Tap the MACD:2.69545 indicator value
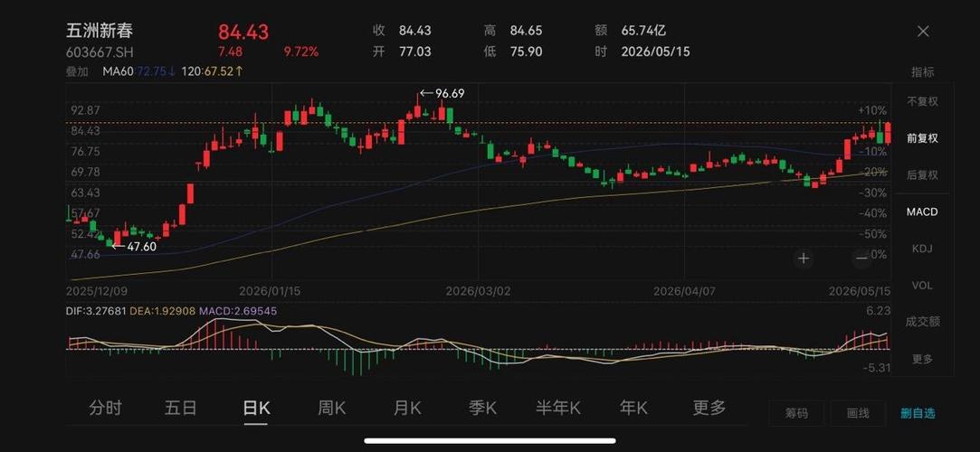The image size is (980, 452). tap(238, 311)
